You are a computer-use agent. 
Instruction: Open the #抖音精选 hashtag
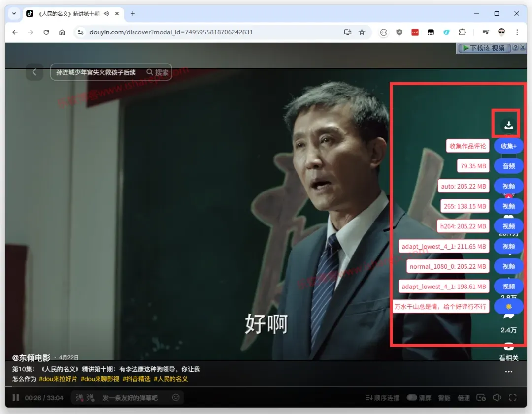click(x=136, y=379)
